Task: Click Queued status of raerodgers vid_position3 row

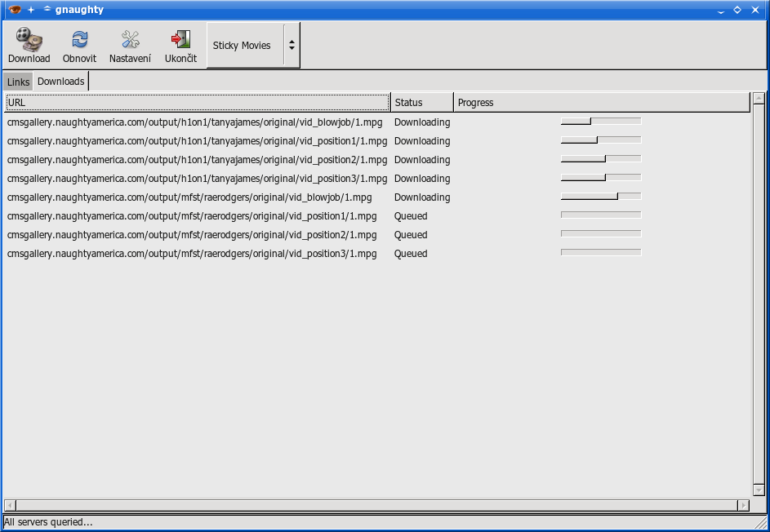Action: (411, 254)
